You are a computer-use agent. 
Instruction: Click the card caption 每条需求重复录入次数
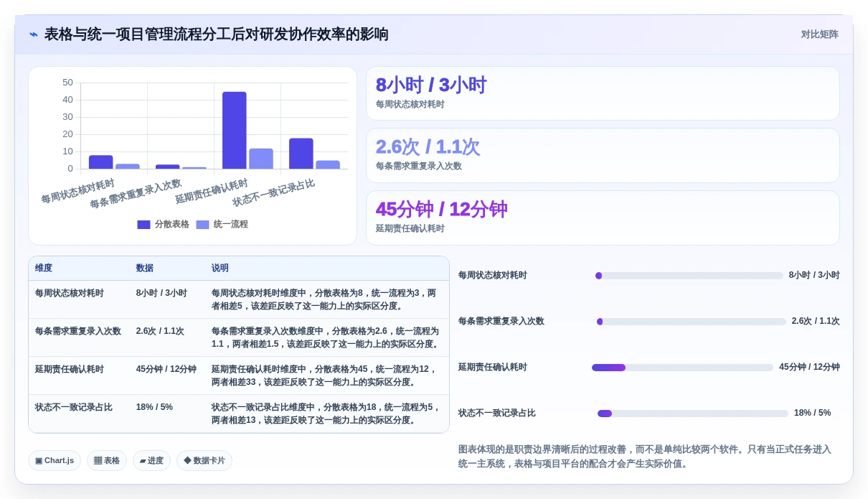(419, 166)
